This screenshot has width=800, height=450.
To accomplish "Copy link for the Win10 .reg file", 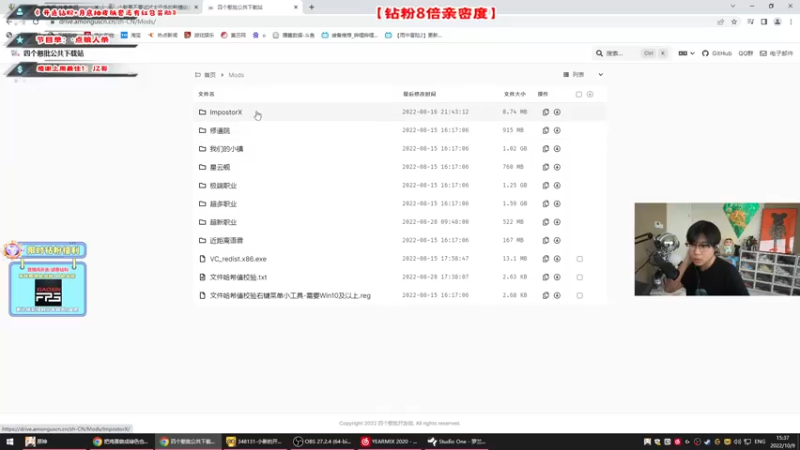I will [545, 295].
